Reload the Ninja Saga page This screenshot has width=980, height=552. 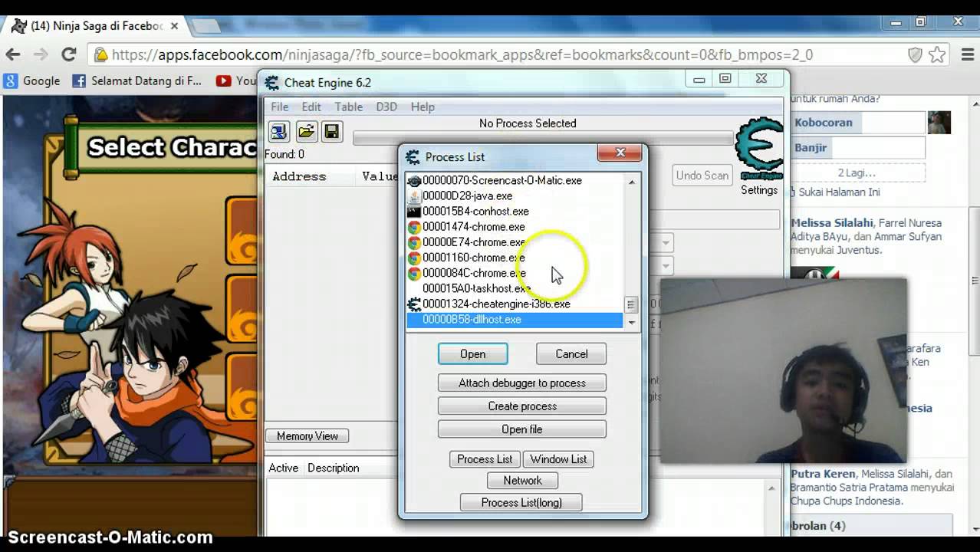click(69, 54)
